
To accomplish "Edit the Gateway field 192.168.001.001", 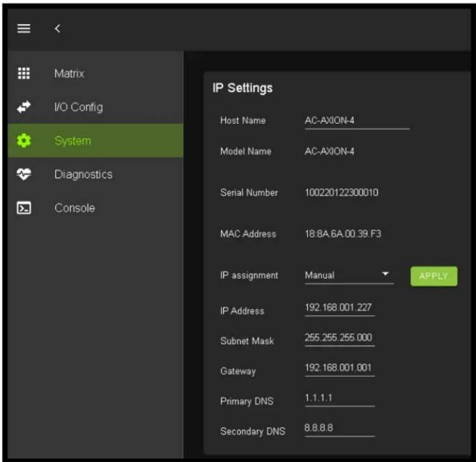I will pos(340,368).
